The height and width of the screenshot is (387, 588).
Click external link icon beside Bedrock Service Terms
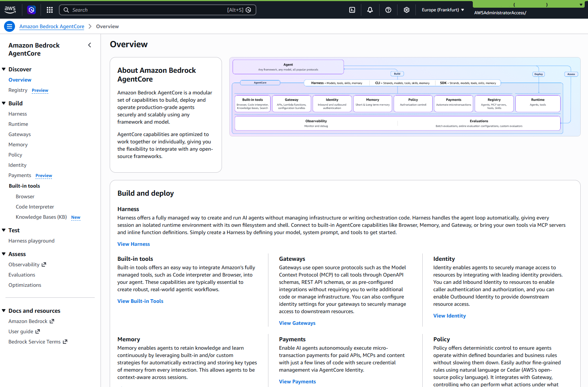pos(65,342)
